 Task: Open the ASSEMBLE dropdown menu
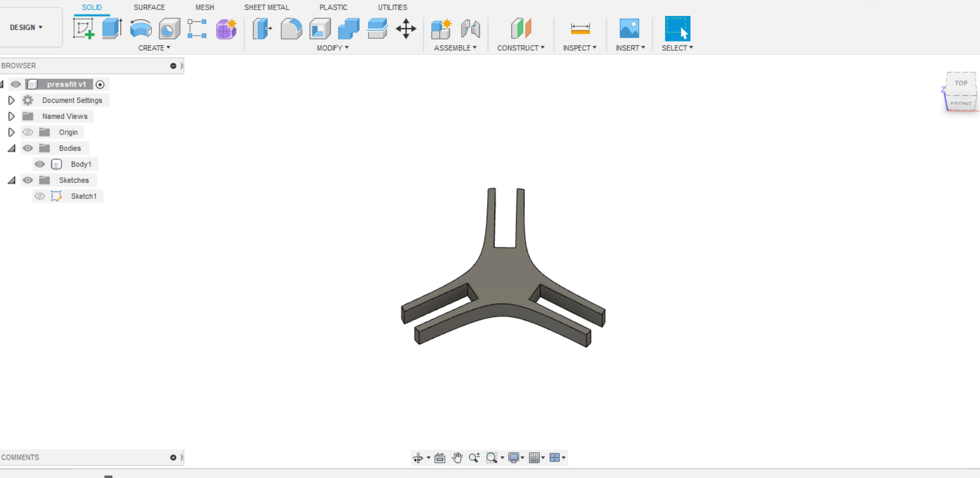(455, 48)
